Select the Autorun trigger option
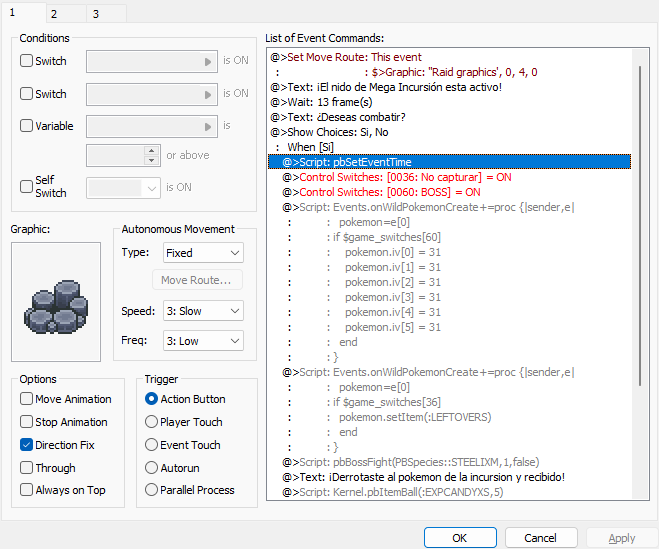 point(152,468)
